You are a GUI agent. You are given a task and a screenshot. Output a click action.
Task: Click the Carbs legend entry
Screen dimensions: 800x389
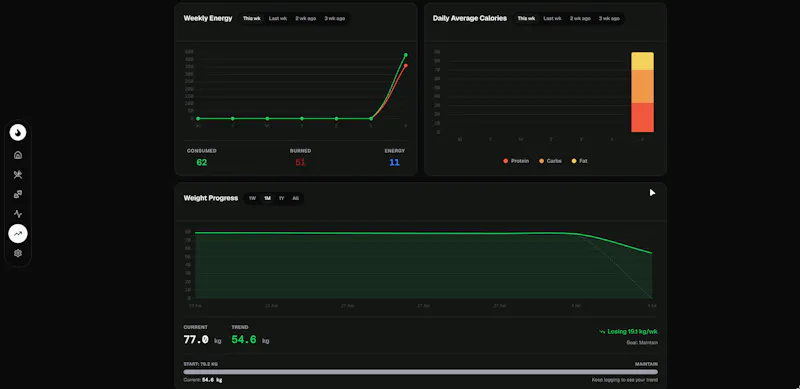coord(550,161)
